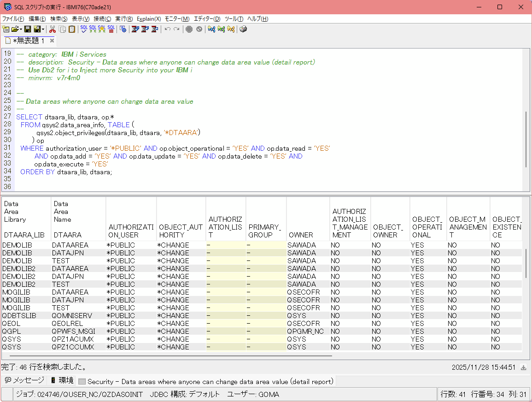Click the Print icon in toolbar

(243, 29)
